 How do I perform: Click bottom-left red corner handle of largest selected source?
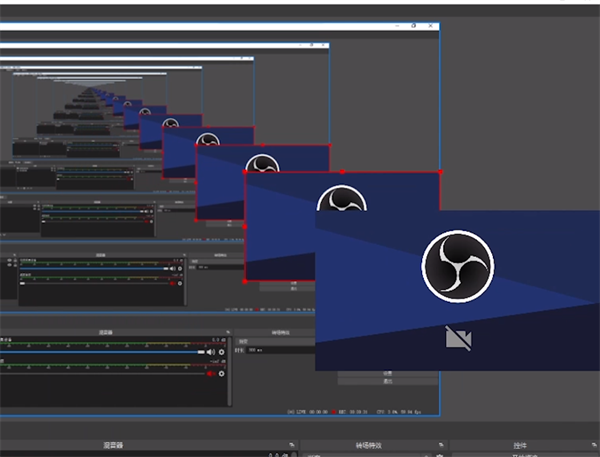pyautogui.click(x=245, y=281)
